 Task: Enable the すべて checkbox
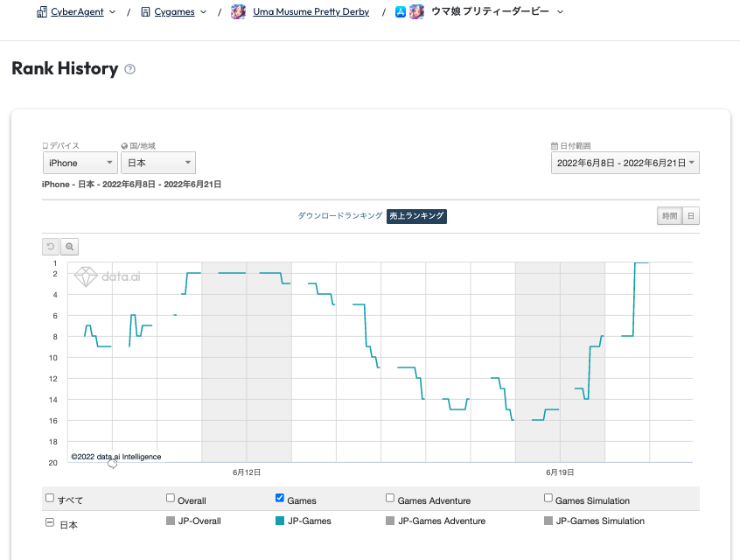point(50,498)
